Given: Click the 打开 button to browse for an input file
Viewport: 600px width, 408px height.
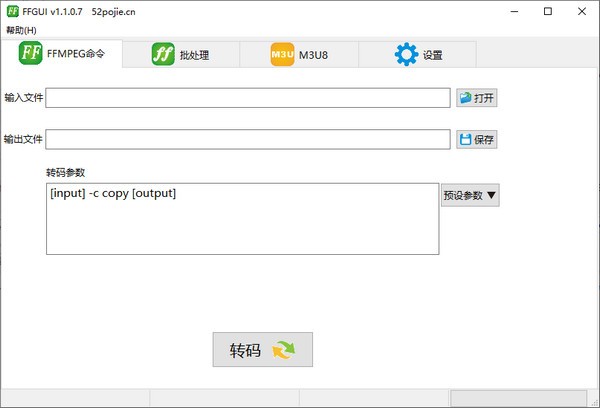Looking at the screenshot, I should [x=476, y=98].
